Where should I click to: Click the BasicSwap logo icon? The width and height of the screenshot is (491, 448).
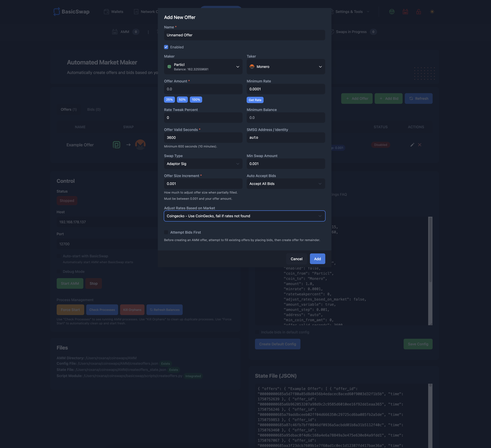point(57,11)
